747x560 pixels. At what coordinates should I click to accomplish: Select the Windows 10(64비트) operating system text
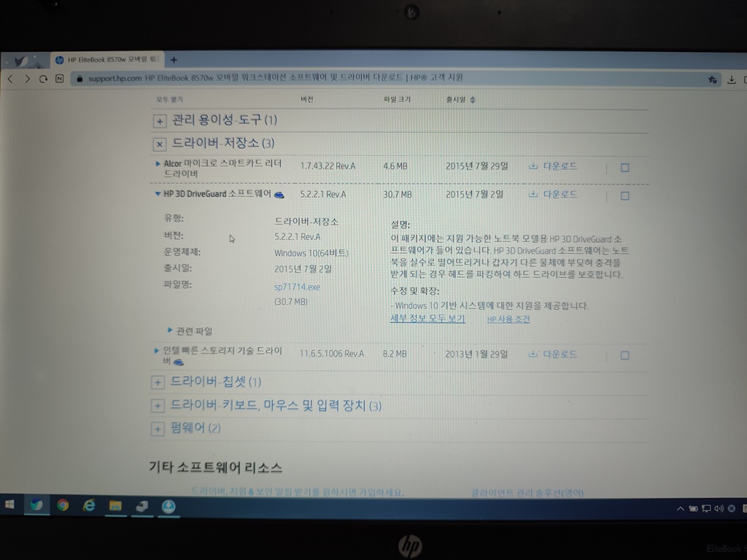tap(311, 253)
